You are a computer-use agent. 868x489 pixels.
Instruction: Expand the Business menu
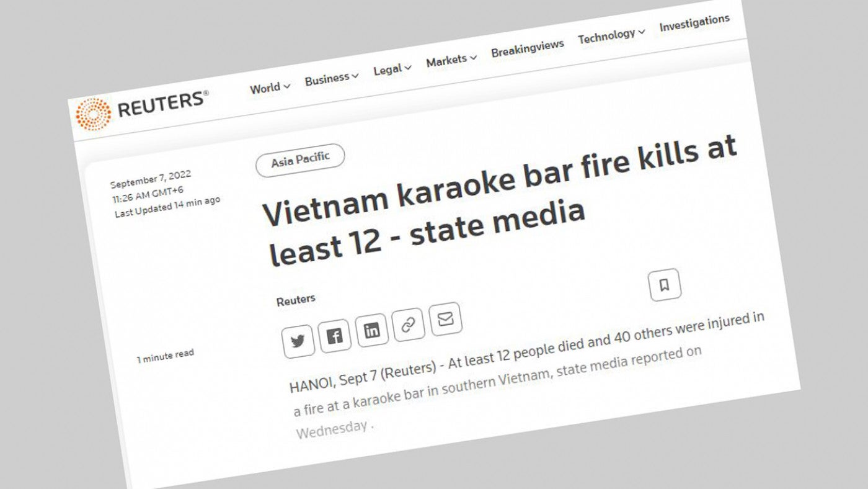(x=332, y=78)
